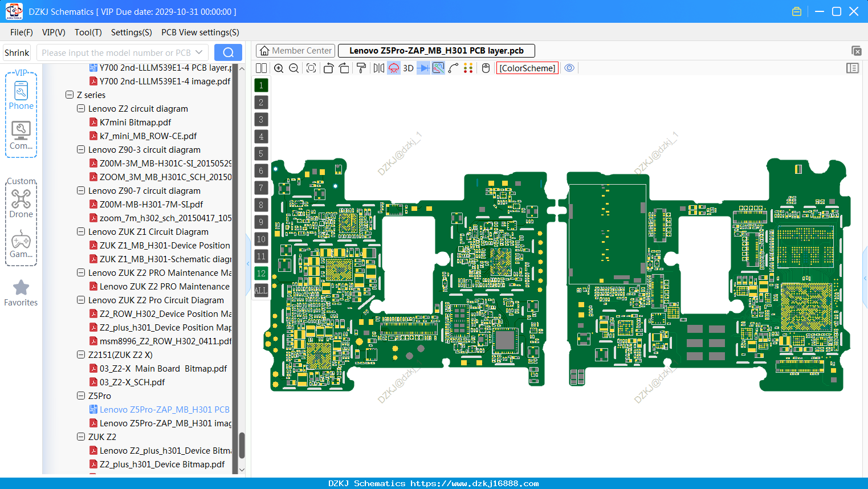Screen dimensions: 868x489
Task: Click the Shrink button
Action: point(17,52)
